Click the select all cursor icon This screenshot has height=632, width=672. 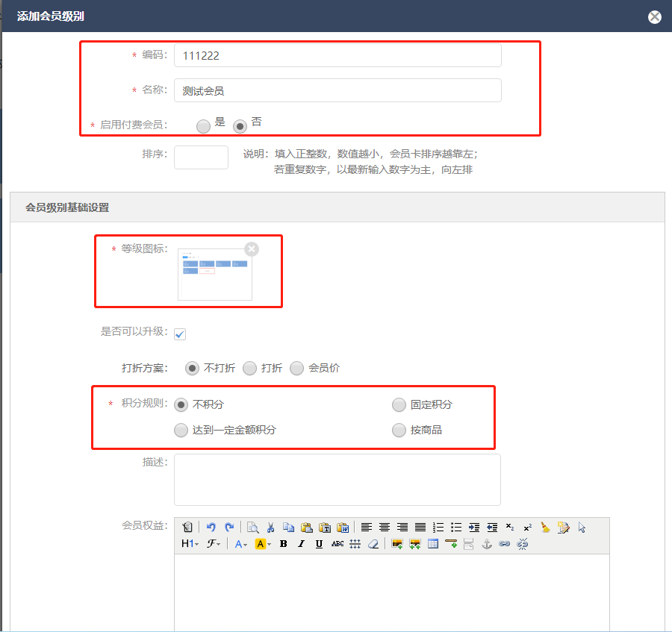[x=582, y=527]
